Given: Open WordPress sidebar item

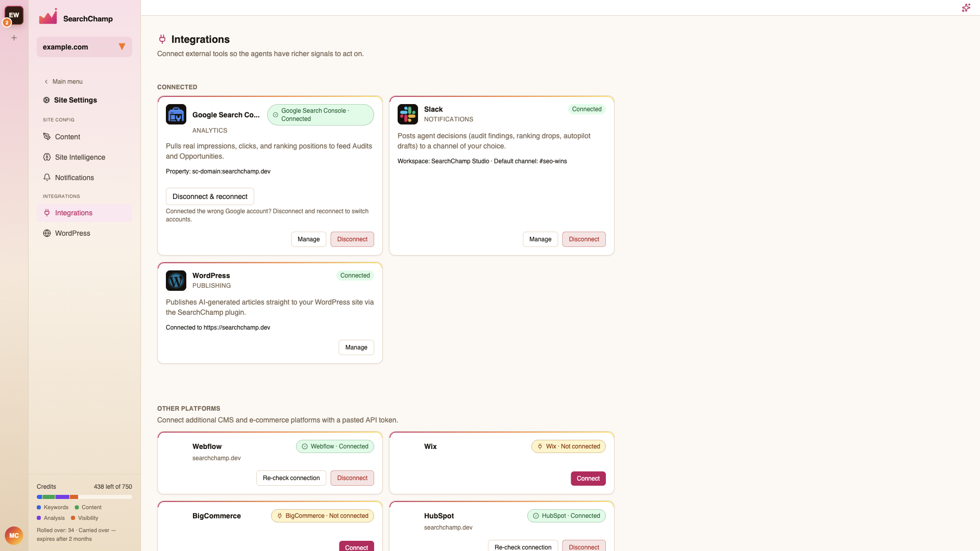Looking at the screenshot, I should (84, 233).
